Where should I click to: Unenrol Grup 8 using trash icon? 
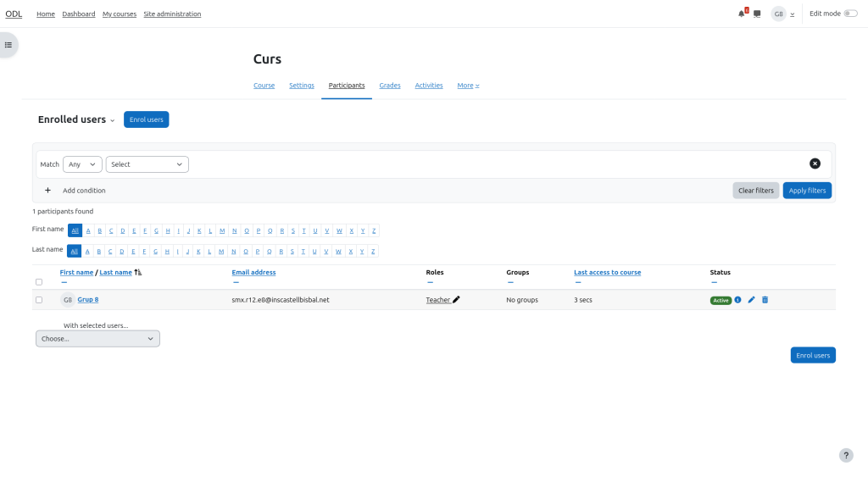point(765,300)
